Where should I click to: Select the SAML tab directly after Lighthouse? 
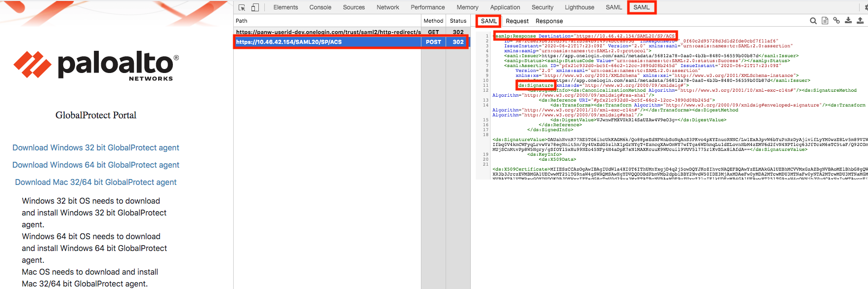pos(614,7)
